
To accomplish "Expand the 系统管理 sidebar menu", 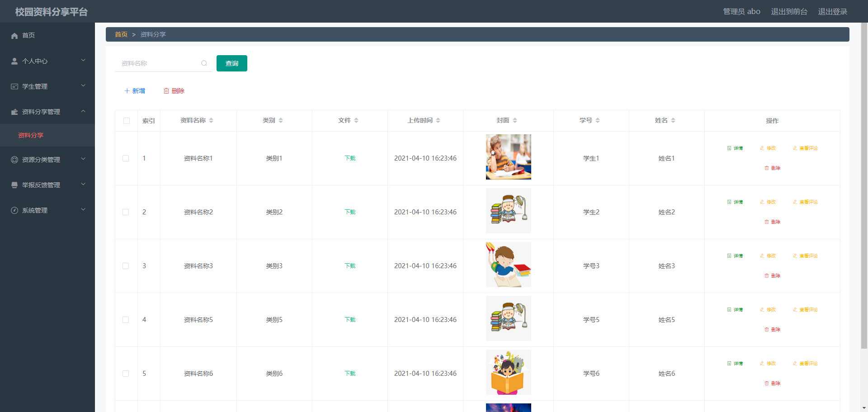I will 47,210.
